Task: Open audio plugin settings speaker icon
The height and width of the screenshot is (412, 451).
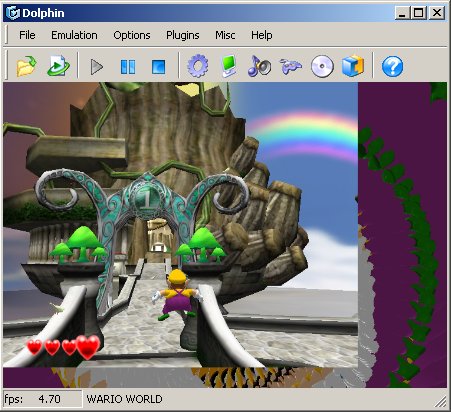Action: pos(259,66)
